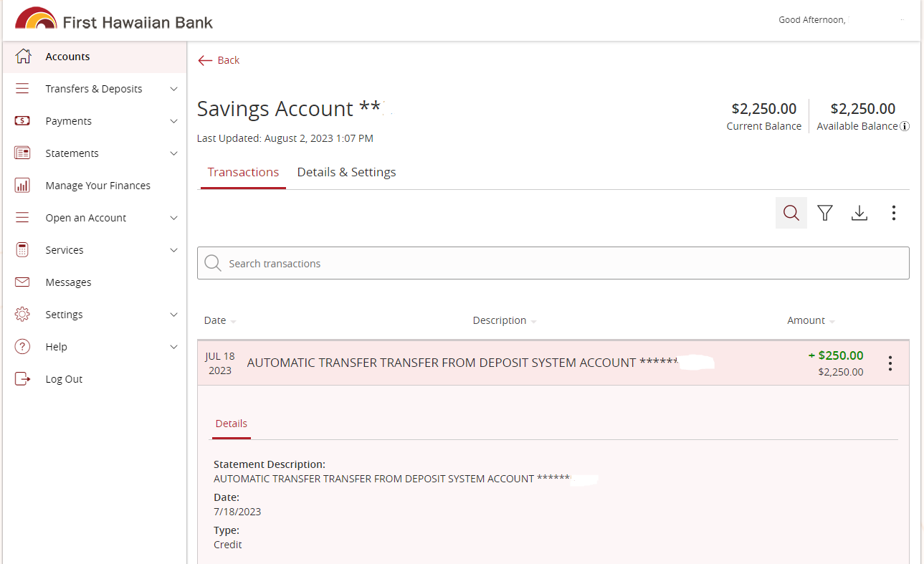
Task: Select the Services calculator icon
Action: pyautogui.click(x=22, y=249)
